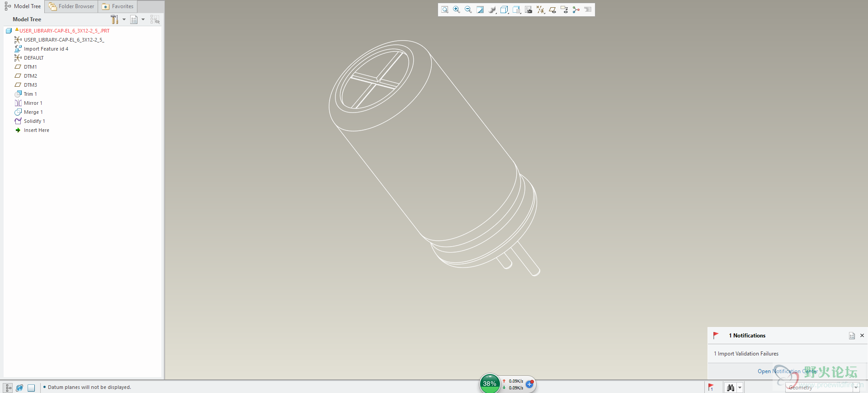Toggle the plane display eye icon

coord(552,9)
